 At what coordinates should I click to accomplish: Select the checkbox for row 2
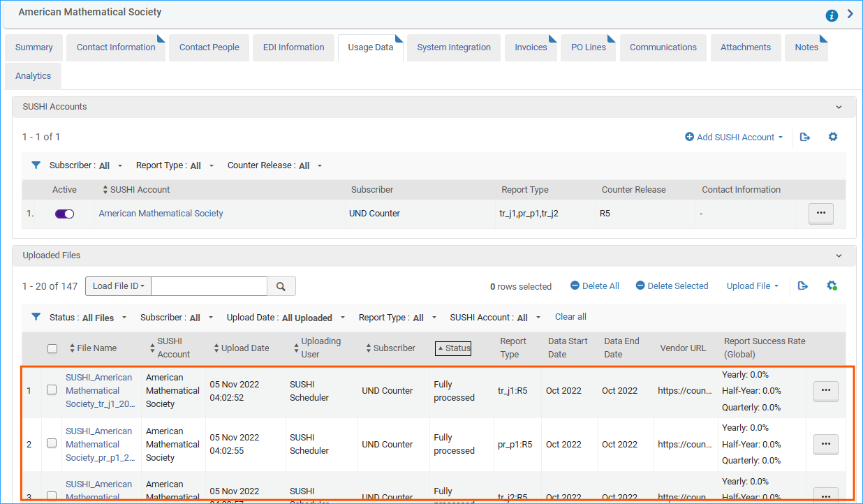click(52, 444)
